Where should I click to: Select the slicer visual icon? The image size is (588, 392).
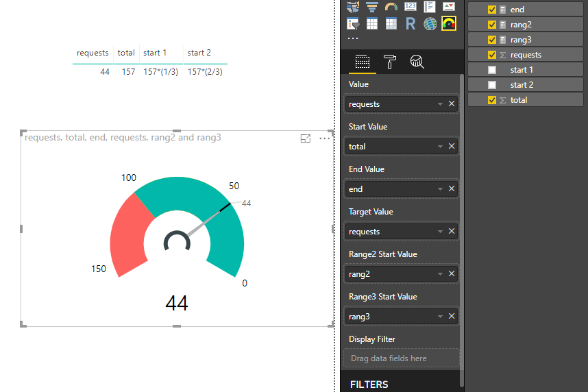353,24
